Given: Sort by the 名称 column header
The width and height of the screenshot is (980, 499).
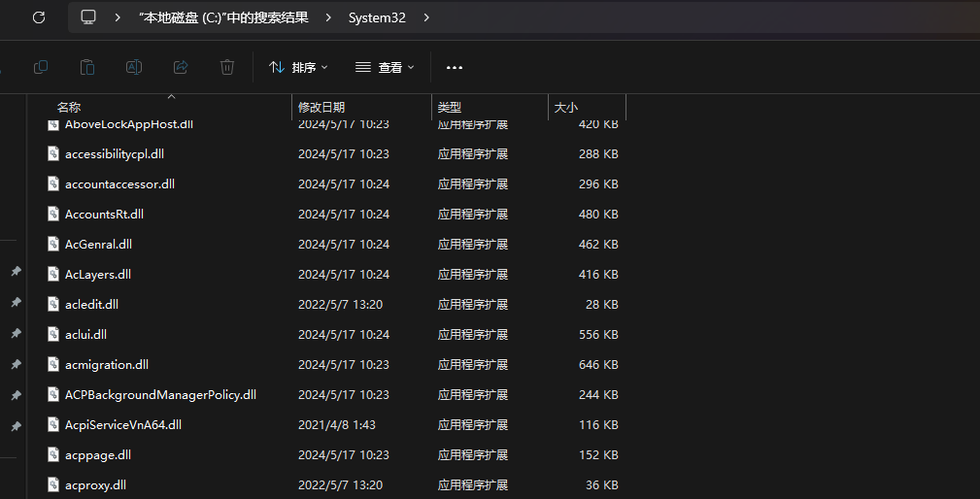Looking at the screenshot, I should coord(68,107).
